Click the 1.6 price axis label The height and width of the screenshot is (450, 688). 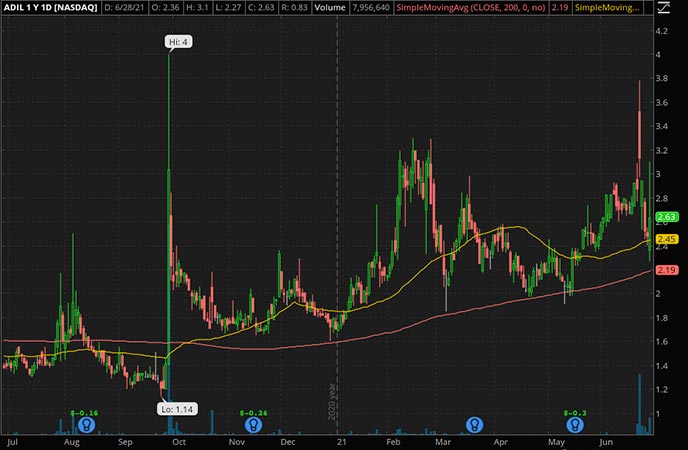click(x=662, y=342)
